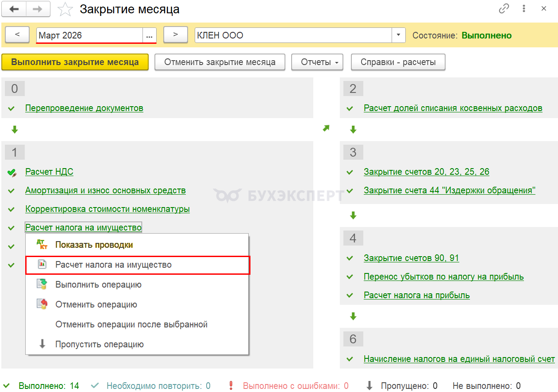The height and width of the screenshot is (392, 558).
Task: Click the Март 2026 period field
Action: coord(89,35)
